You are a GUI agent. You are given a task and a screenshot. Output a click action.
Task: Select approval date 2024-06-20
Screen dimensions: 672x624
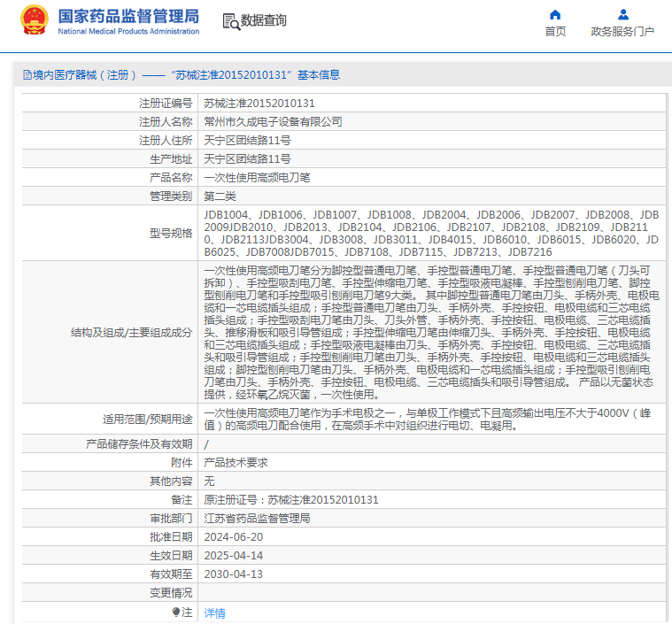coord(234,537)
